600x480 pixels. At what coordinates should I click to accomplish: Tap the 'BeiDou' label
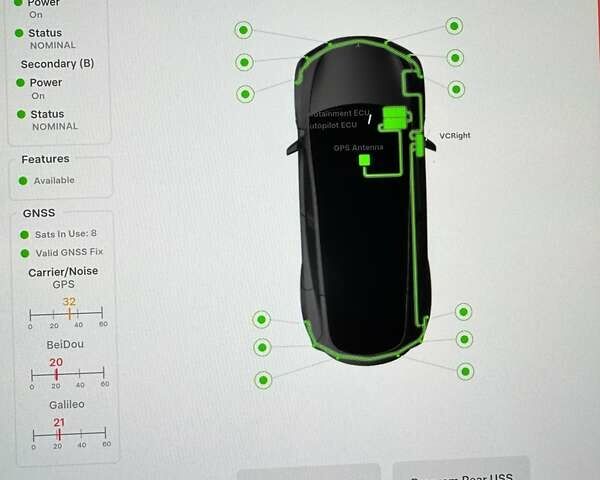(x=65, y=344)
